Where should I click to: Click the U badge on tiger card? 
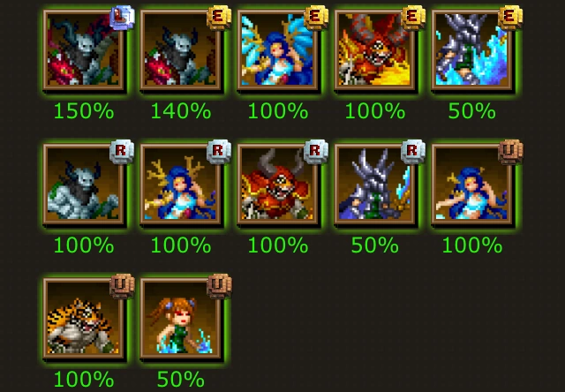(x=122, y=286)
